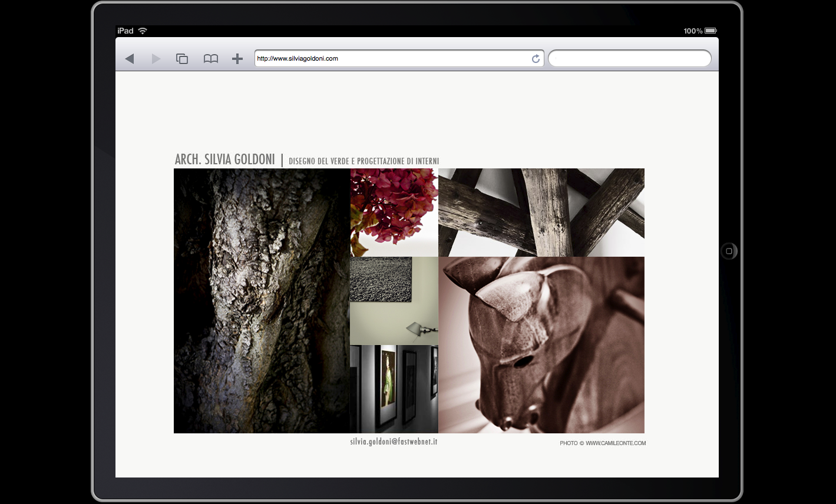Viewport: 836px width, 504px height.
Task: Go back with the Safari back arrow
Action: [x=130, y=58]
